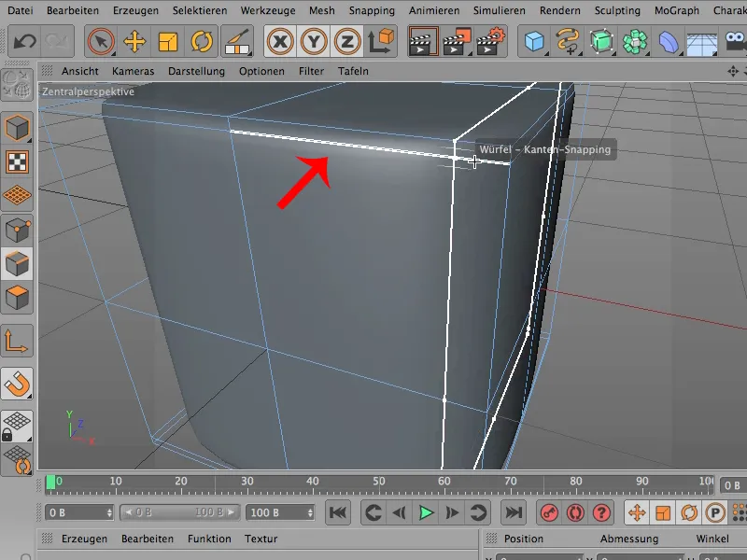
Task: Step forward one frame
Action: (452, 512)
